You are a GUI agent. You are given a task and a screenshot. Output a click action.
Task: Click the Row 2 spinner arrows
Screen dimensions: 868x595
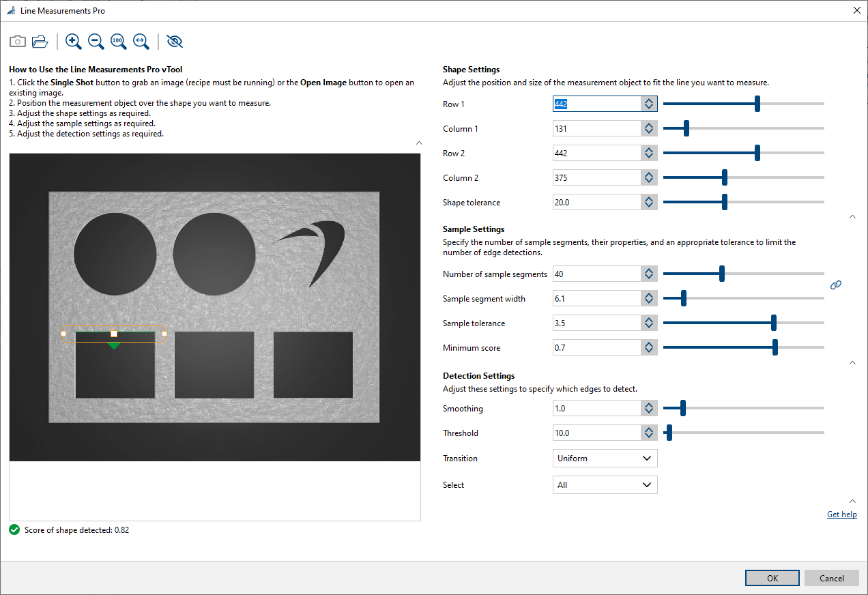click(649, 153)
